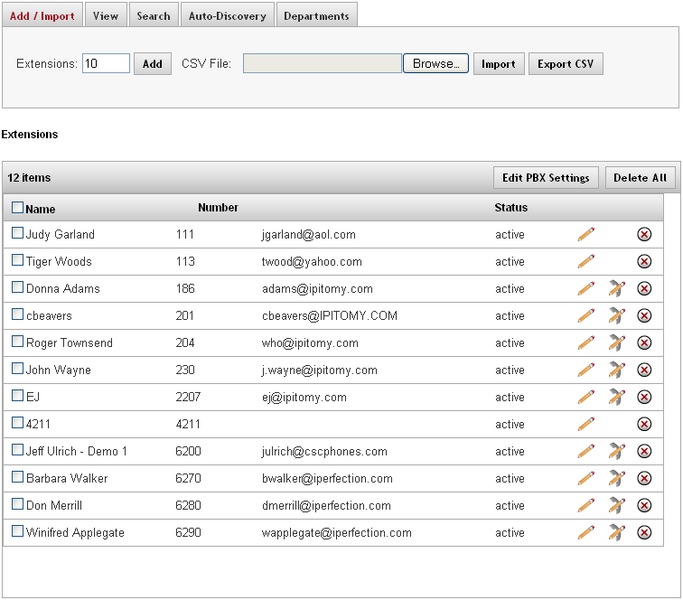
Task: Click Browse... to choose a CSV file
Action: click(435, 64)
